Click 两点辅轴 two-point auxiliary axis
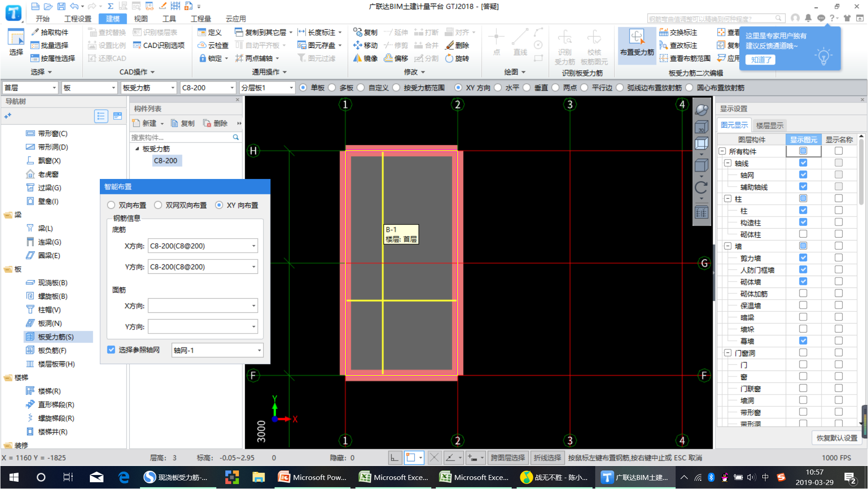868x489 pixels. coord(257,58)
